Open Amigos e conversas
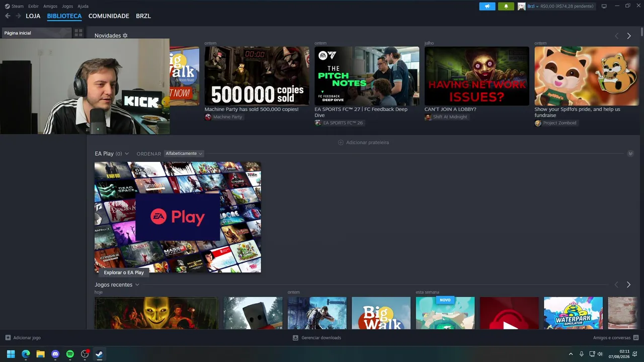 click(612, 337)
